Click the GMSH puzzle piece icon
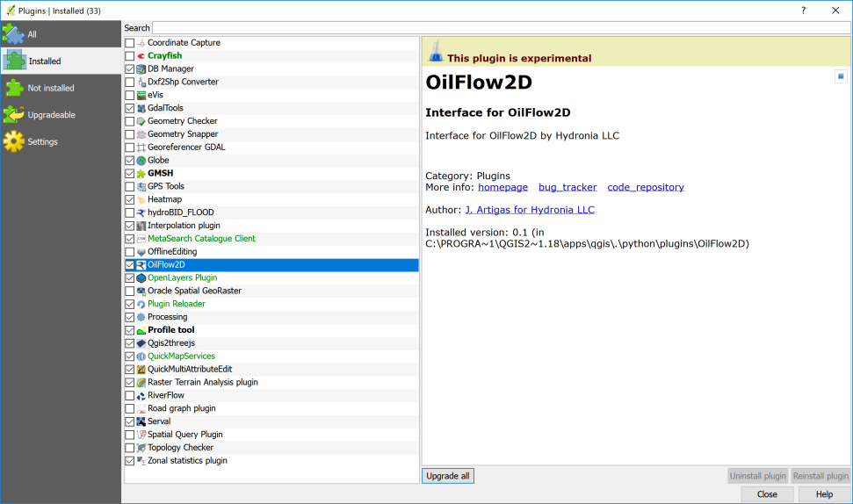 click(x=141, y=174)
